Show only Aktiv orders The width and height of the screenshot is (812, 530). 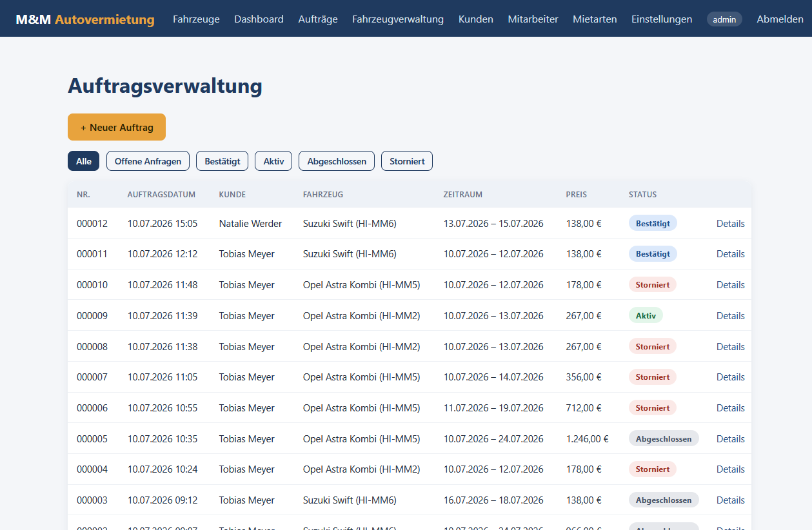point(273,161)
